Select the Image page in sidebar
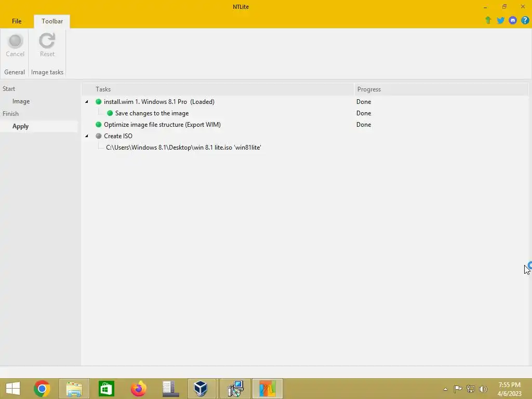 tap(21, 101)
